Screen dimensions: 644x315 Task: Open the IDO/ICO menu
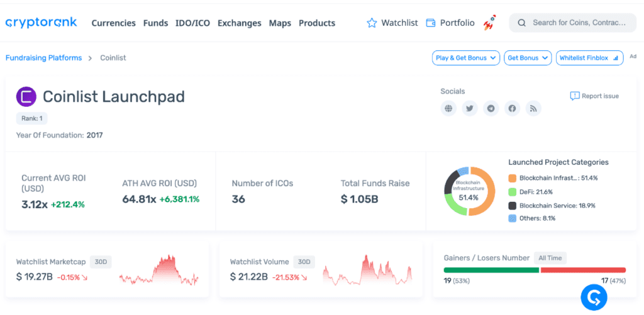(x=192, y=23)
